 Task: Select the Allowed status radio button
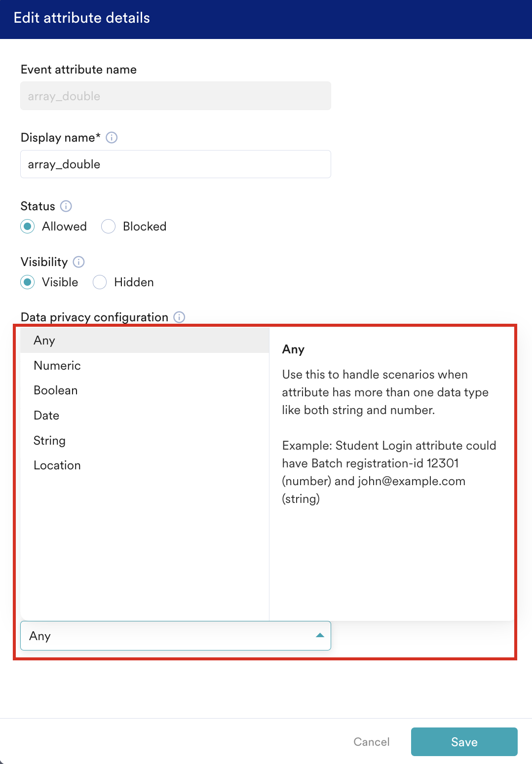[28, 227]
